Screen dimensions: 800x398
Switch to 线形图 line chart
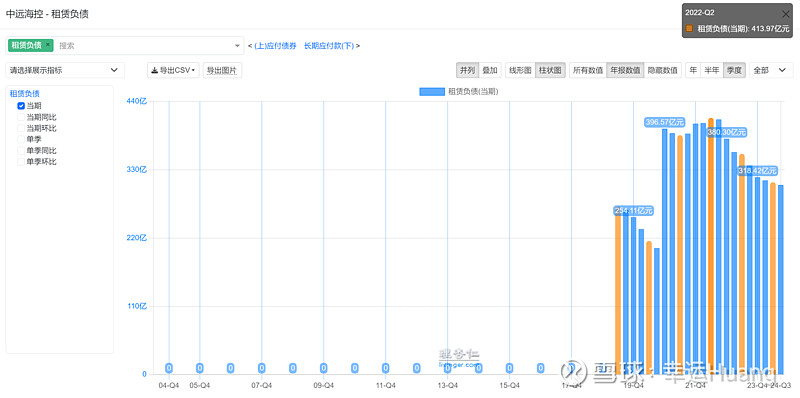click(x=520, y=70)
